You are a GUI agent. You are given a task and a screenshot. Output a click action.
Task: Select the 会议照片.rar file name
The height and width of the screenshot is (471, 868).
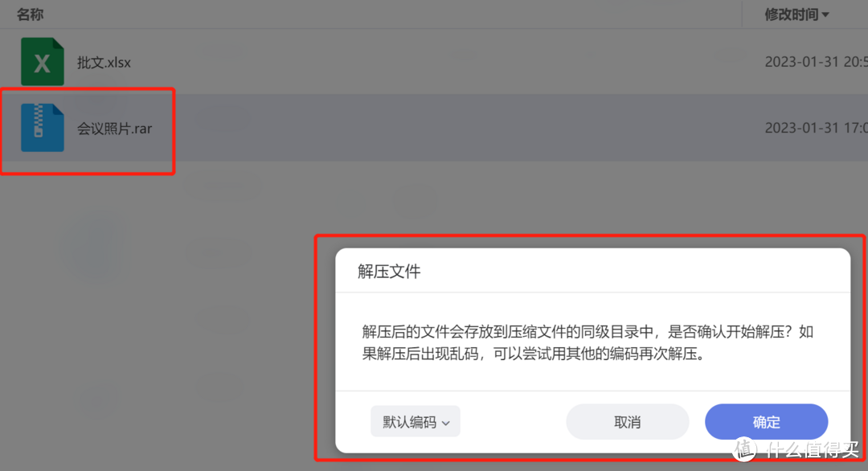[115, 129]
